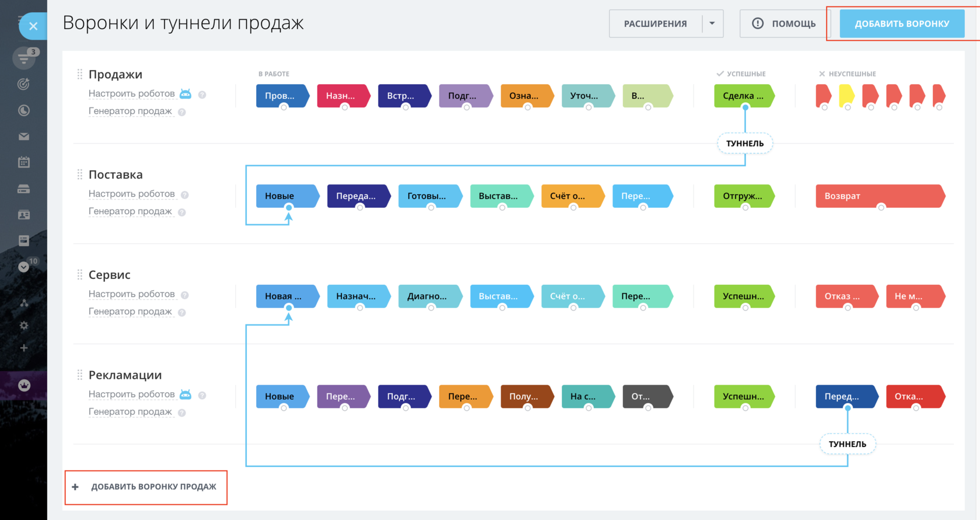Open Настроить роботов for Сервис

[x=132, y=294]
